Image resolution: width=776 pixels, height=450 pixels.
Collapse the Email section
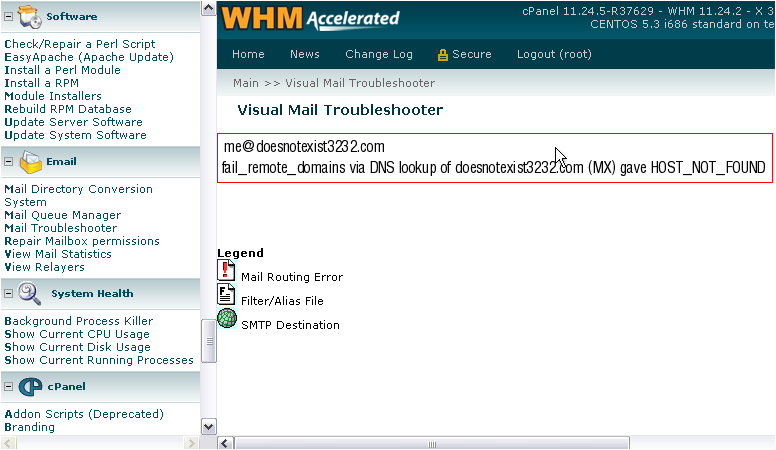(8, 161)
